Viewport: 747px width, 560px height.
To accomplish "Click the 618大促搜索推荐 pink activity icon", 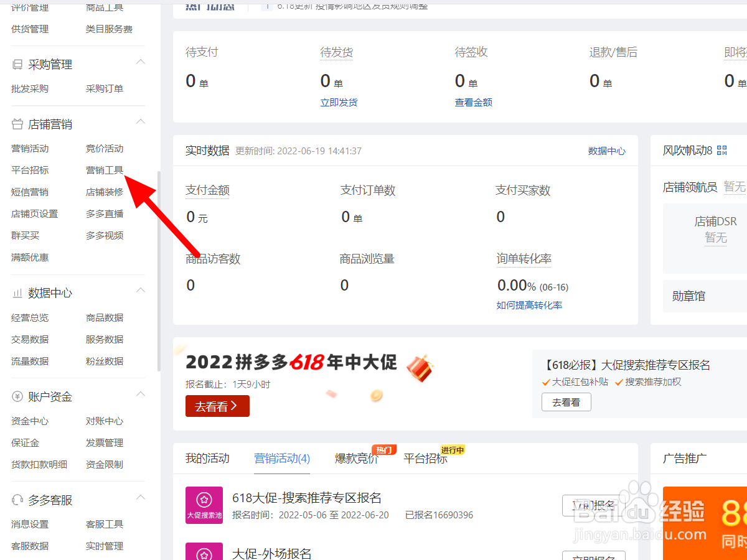I will pos(204,505).
